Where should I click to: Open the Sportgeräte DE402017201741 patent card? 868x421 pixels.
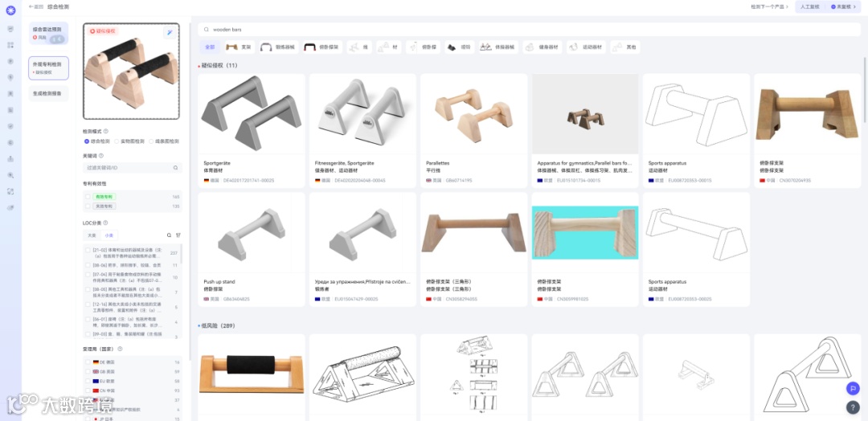tap(252, 131)
